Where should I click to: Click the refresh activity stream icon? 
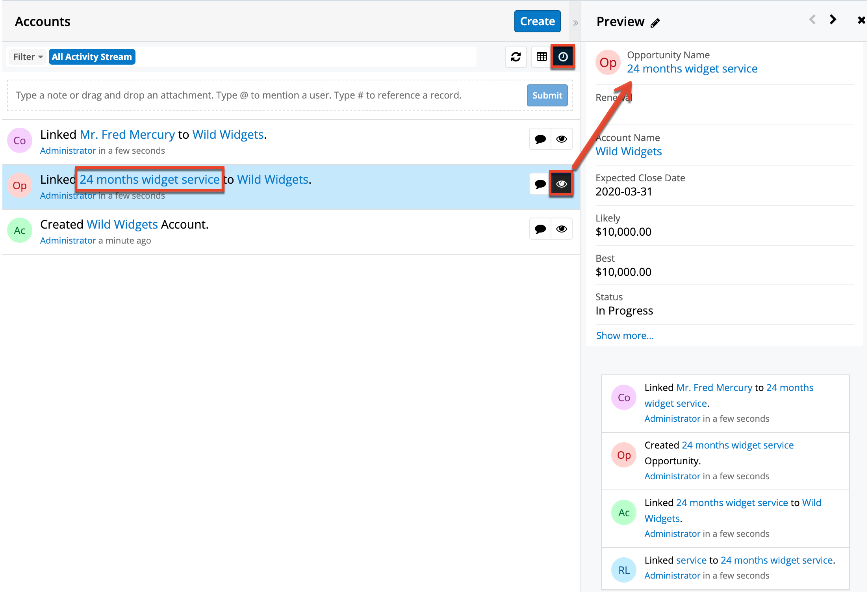516,57
